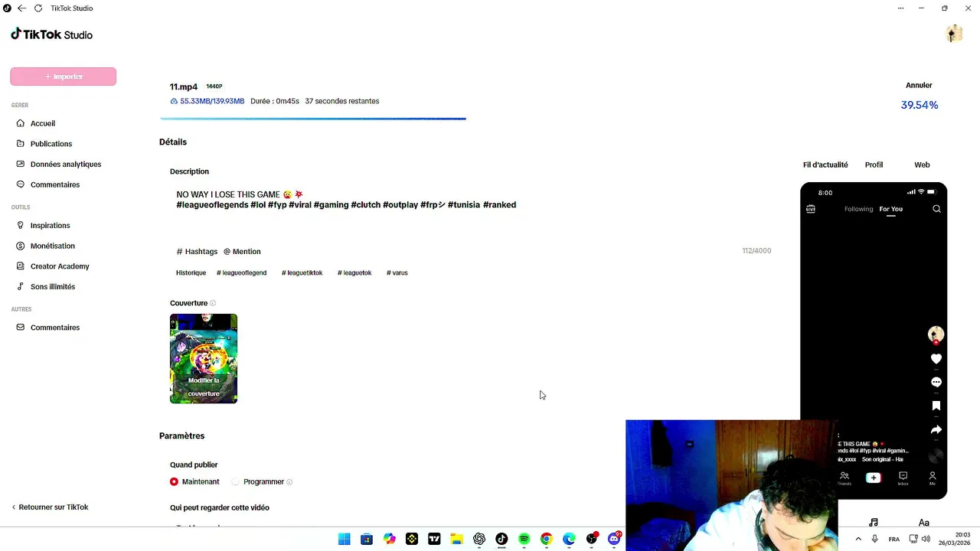This screenshot has height=551, width=980.
Task: Open Google Chrome from the taskbar
Action: (x=546, y=539)
